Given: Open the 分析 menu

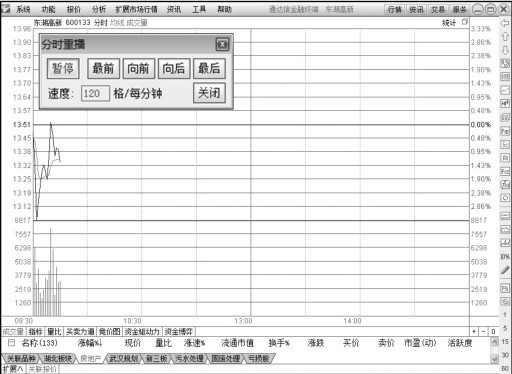Looking at the screenshot, I should tap(99, 9).
